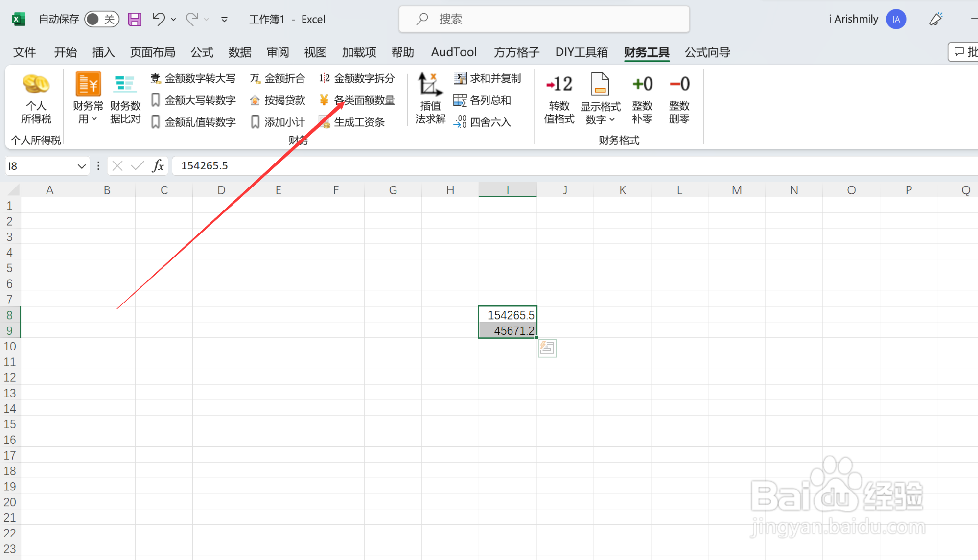Toggle the 自动保存 AutoSave switch
This screenshot has height=560, width=978.
tap(102, 19)
